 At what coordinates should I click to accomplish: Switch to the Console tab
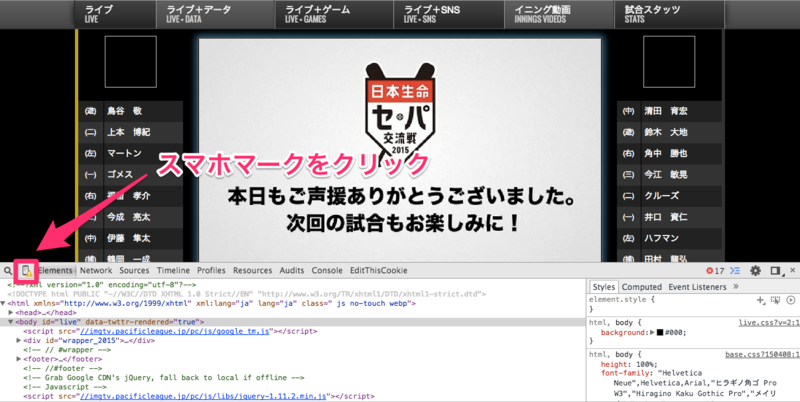(327, 270)
